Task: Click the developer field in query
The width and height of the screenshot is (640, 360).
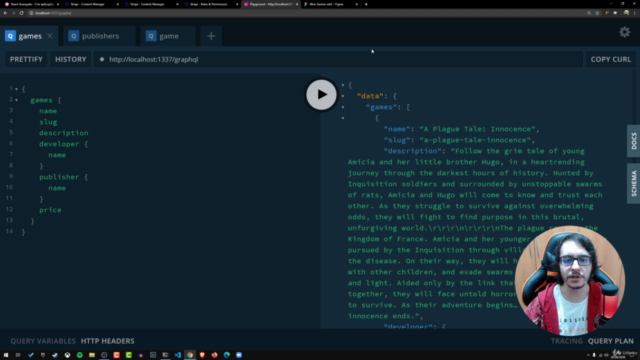Action: 59,144
